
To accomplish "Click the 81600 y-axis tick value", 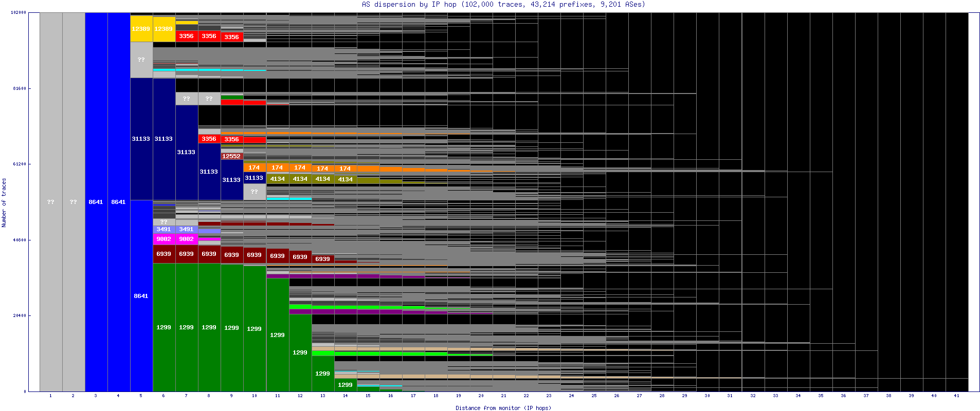I will coord(20,88).
